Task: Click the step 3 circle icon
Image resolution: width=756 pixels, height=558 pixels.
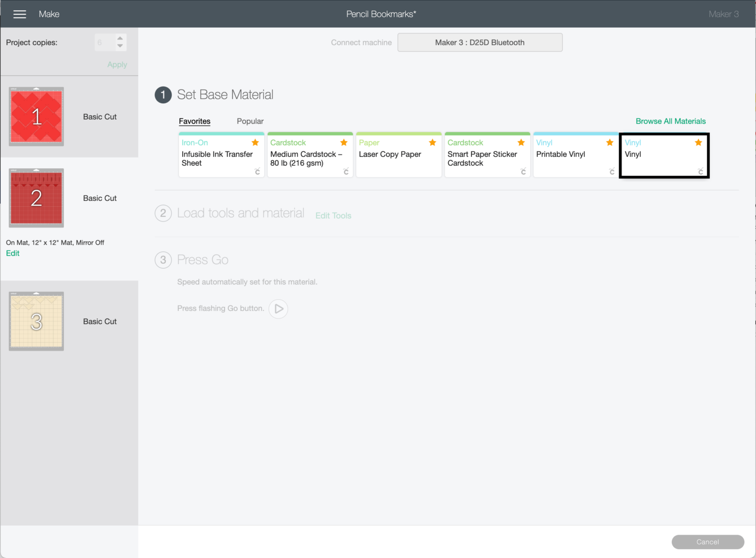Action: tap(163, 260)
